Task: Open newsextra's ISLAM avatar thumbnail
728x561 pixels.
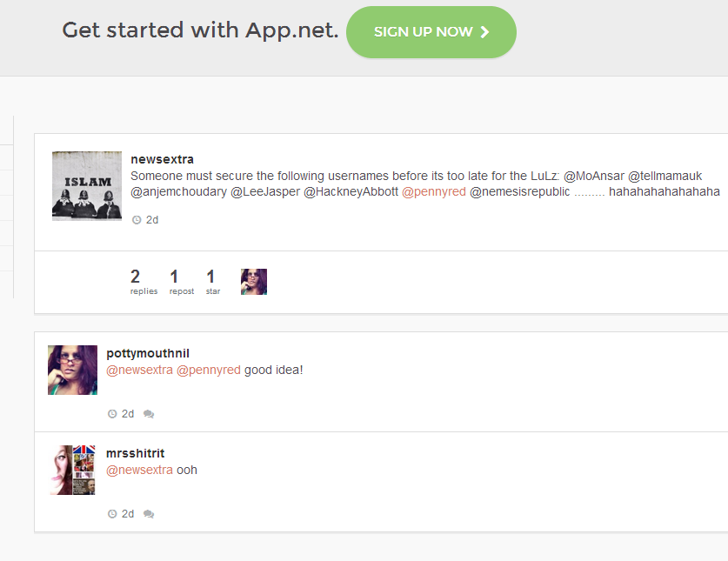Action: point(87,186)
